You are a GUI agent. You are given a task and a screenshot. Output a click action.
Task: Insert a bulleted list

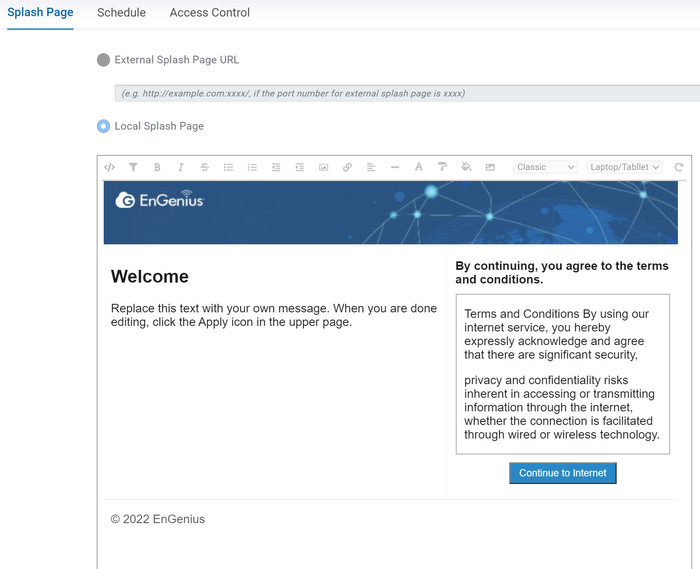(228, 167)
